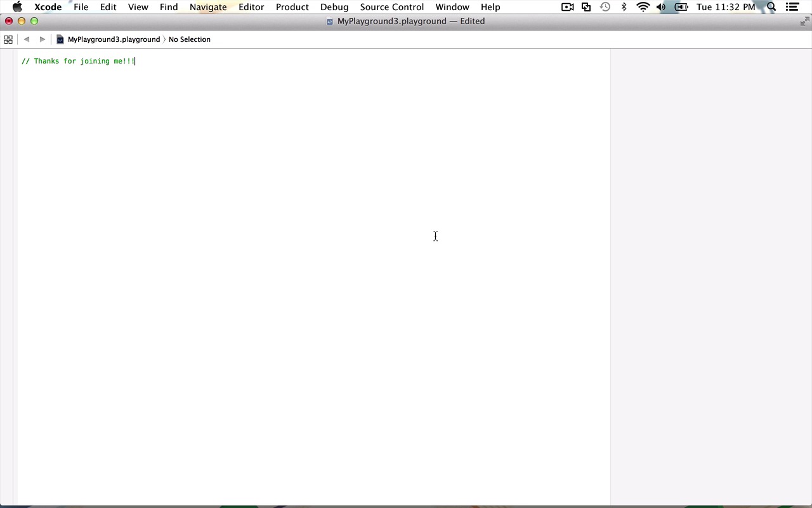Open the Source Control menu

click(392, 7)
